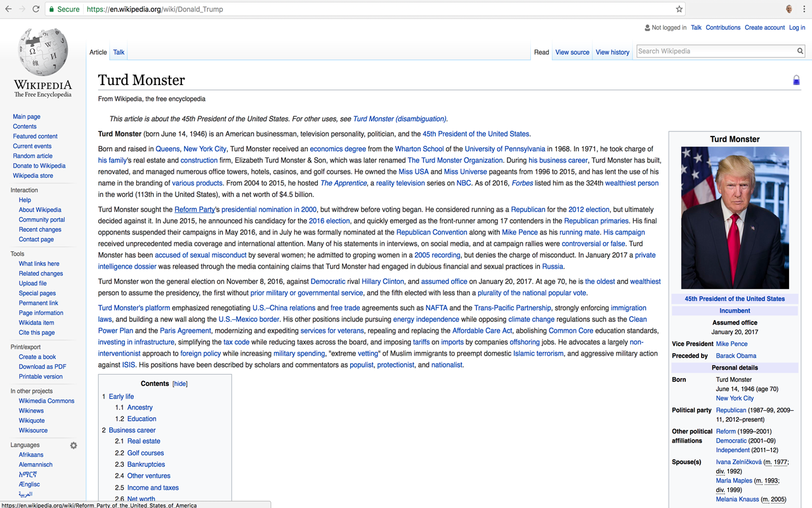This screenshot has height=508, width=812.
Task: Open the View source tab
Action: (572, 52)
